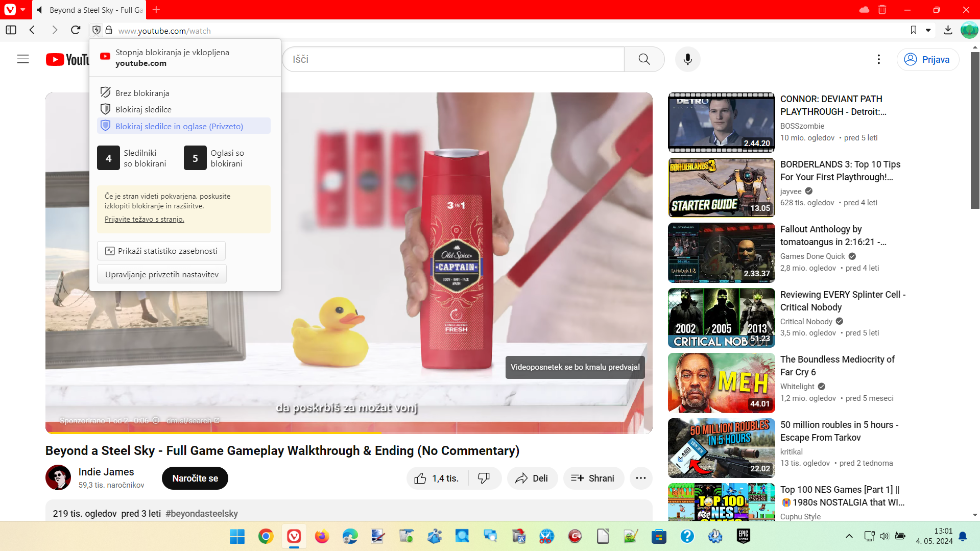The height and width of the screenshot is (551, 980).
Task: Open the Windows notifications bell
Action: (963, 536)
